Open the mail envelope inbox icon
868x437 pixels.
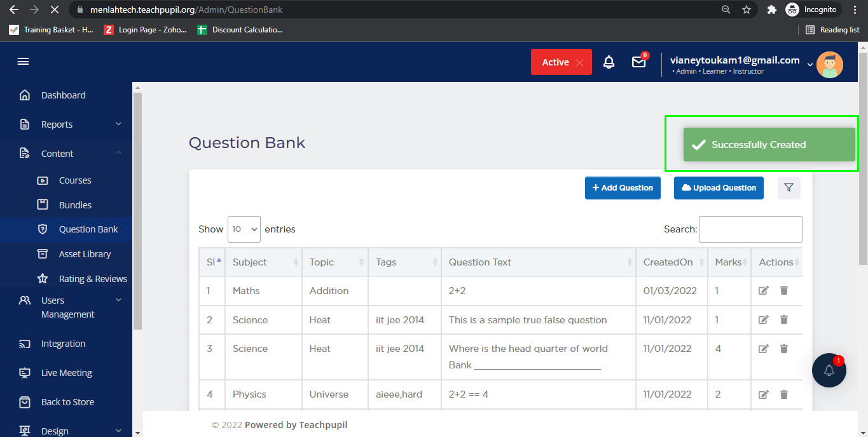[638, 62]
